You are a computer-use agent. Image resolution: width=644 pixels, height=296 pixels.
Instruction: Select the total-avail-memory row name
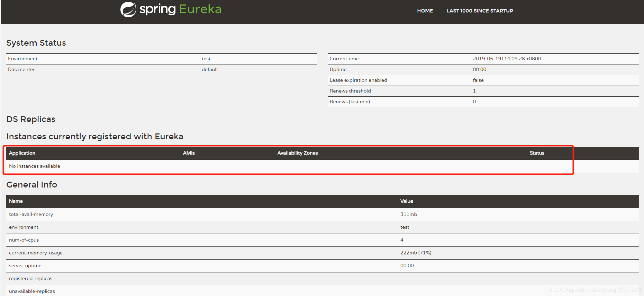(31, 214)
